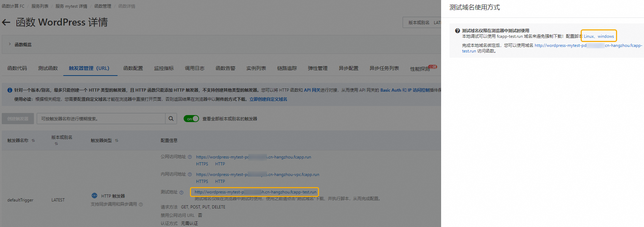The height and width of the screenshot is (227, 644).
Task: Open the 监控指标 tab
Action: pyautogui.click(x=164, y=68)
